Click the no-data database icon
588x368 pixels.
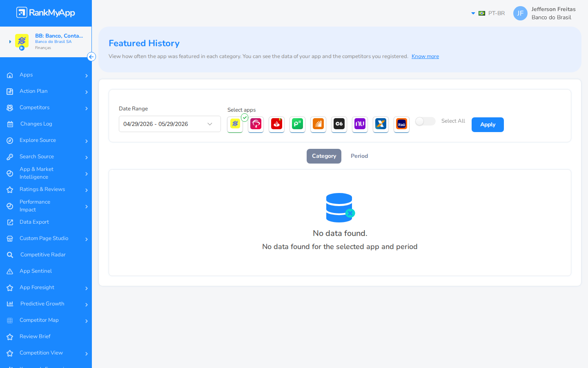[x=340, y=208]
